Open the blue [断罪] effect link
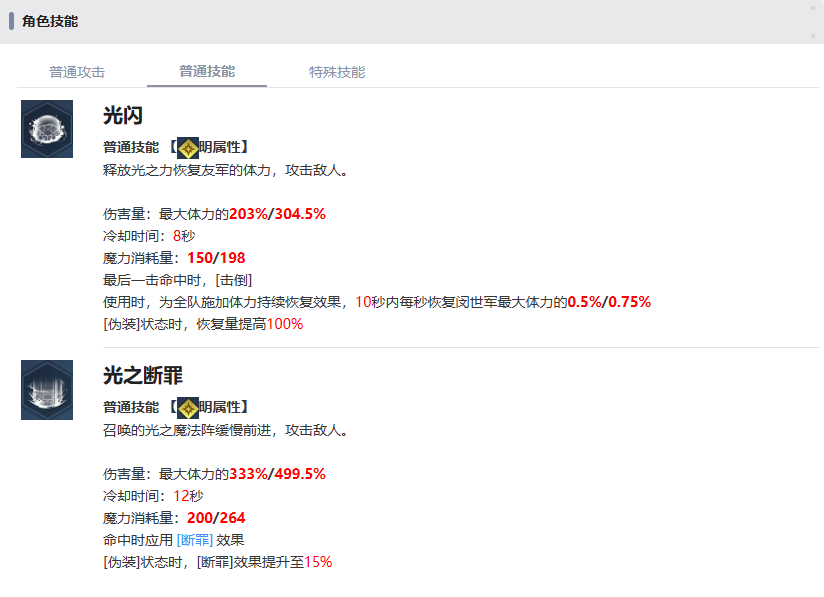Screen dimensions: 824x597 pos(194,540)
